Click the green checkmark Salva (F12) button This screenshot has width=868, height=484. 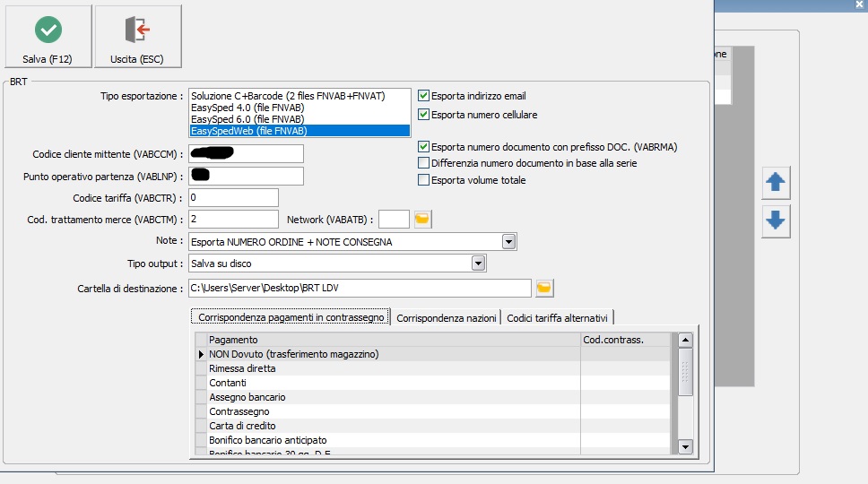pos(48,37)
